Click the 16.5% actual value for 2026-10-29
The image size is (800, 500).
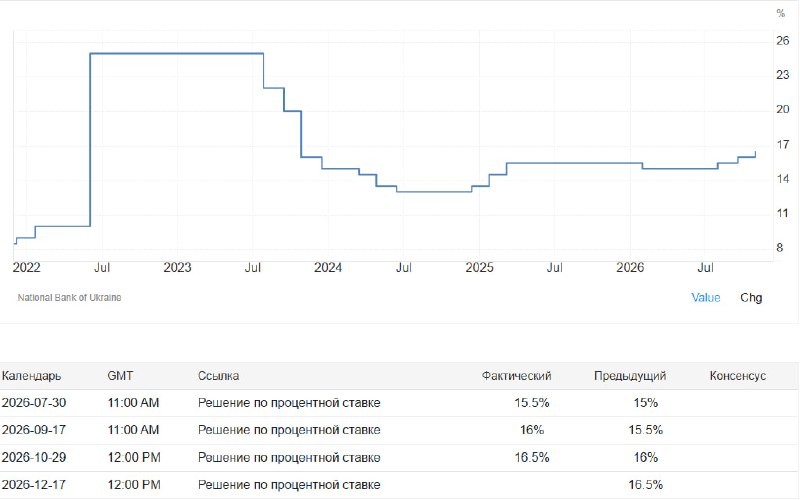click(532, 458)
